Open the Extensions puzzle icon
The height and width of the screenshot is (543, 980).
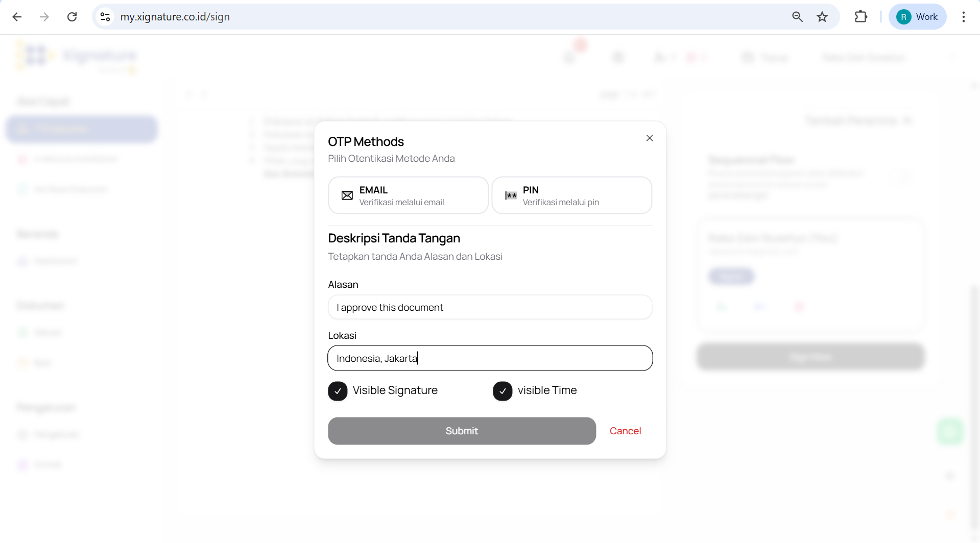(x=861, y=17)
